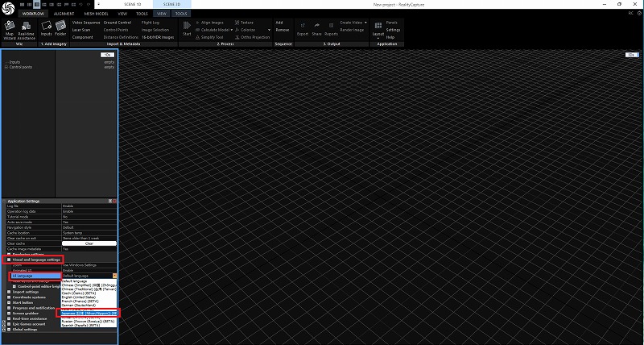Click Auto save mode Yes value
The image size is (644, 345).
pyautogui.click(x=89, y=222)
